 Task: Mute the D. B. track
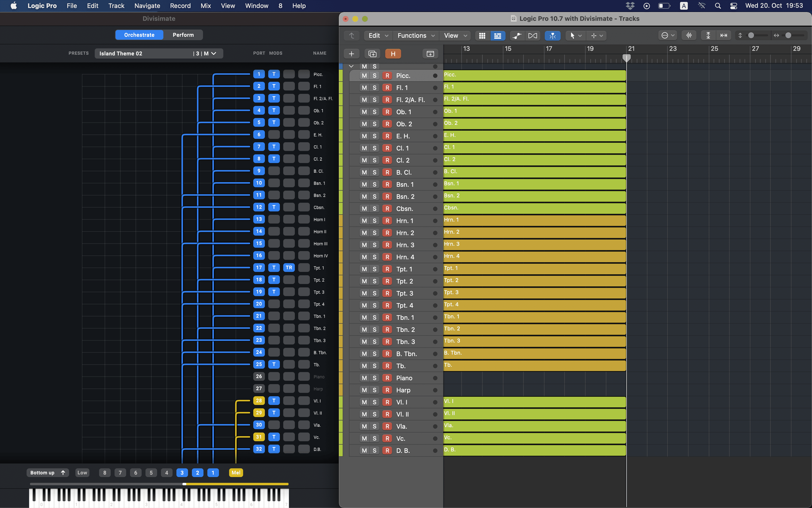(364, 450)
